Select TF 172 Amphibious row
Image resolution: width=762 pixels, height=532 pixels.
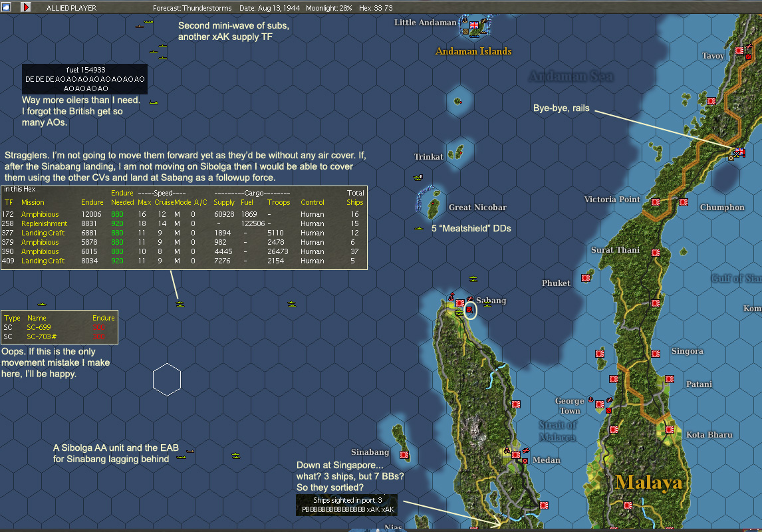click(x=184, y=214)
